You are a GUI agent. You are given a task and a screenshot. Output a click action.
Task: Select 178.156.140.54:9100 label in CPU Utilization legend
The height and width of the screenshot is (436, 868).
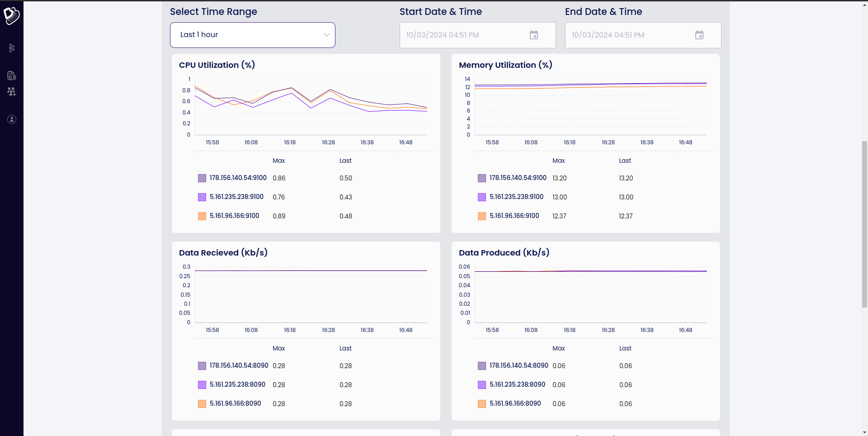pos(238,178)
